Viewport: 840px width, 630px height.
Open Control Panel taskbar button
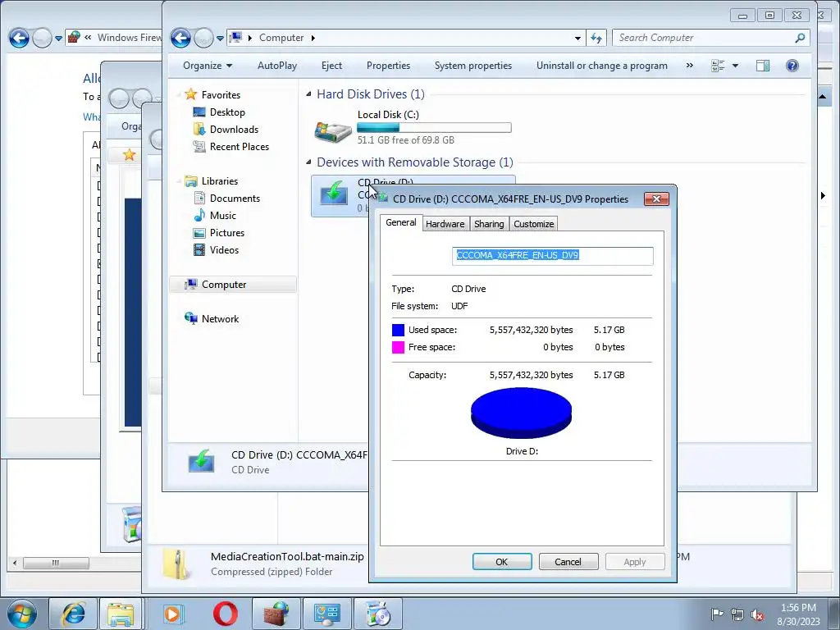click(x=326, y=614)
